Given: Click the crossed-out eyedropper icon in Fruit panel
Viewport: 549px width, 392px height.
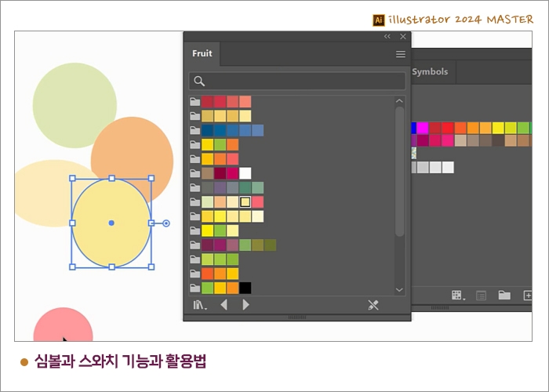Looking at the screenshot, I should point(373,305).
